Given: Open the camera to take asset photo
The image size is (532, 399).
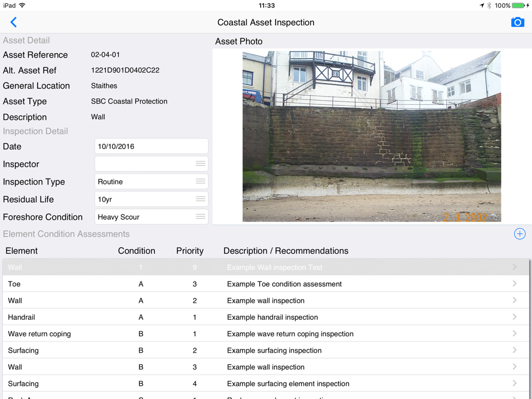Looking at the screenshot, I should click(x=518, y=22).
